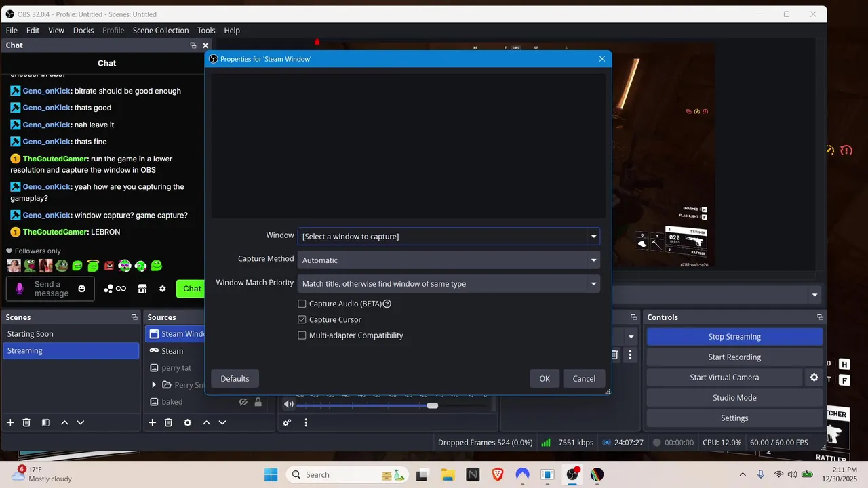Open the Help menu

[x=232, y=30]
